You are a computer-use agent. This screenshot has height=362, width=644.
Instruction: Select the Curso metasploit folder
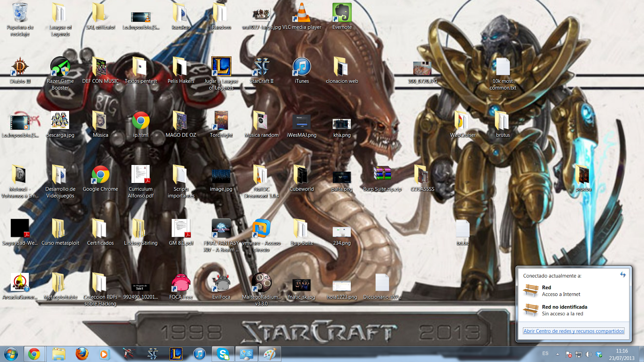pyautogui.click(x=60, y=232)
